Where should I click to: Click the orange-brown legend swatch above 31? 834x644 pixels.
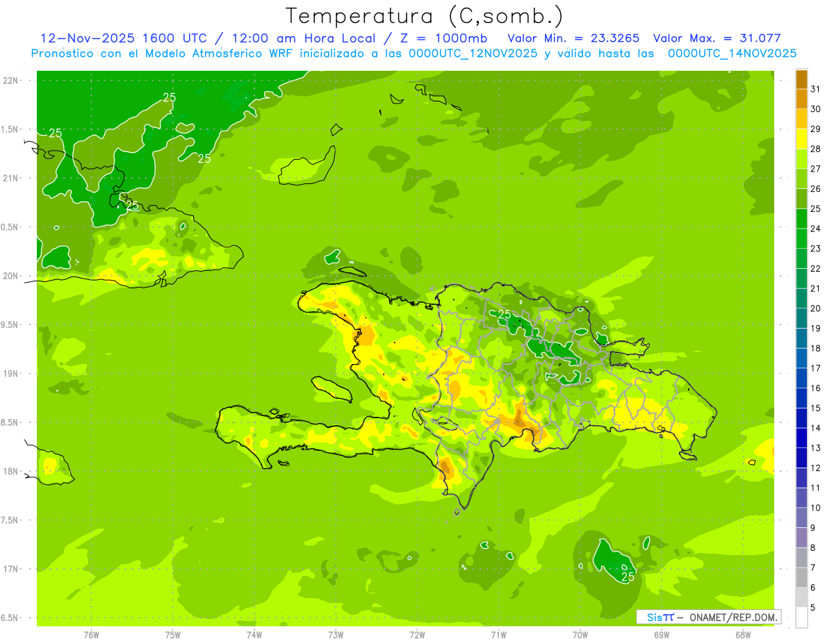(x=801, y=79)
